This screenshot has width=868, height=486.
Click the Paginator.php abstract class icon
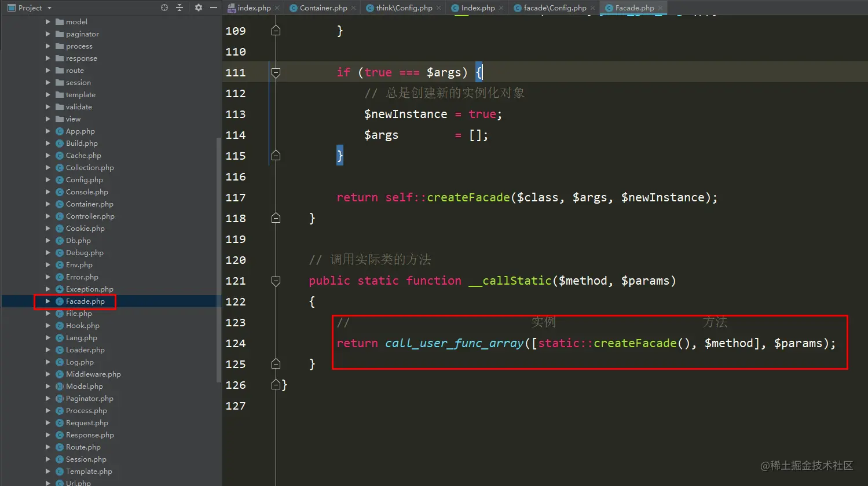pyautogui.click(x=59, y=399)
